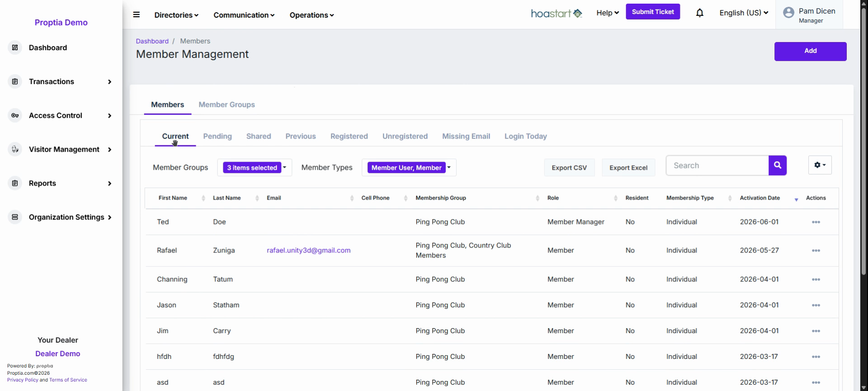Open actions menu for Jim Carry
Image resolution: width=868 pixels, height=391 pixels.
pos(816,331)
